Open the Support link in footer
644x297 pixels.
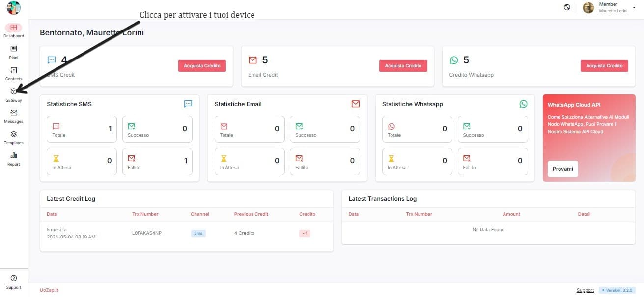[585, 290]
